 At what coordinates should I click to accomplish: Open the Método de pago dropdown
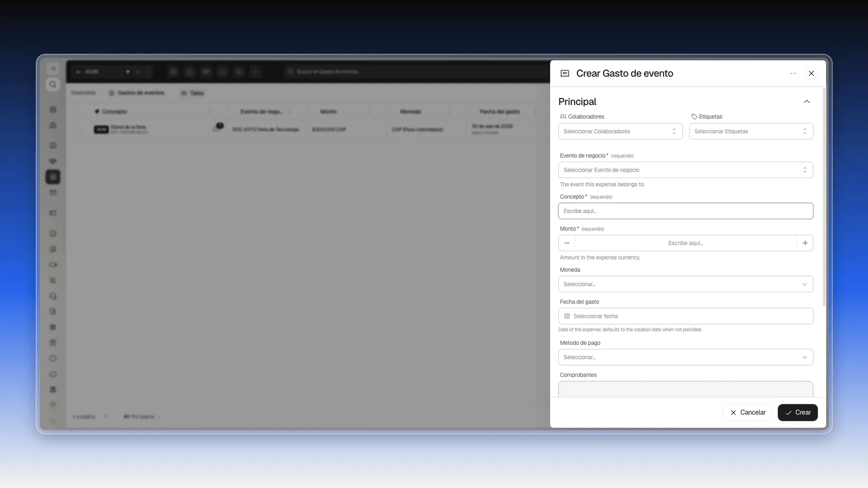click(686, 357)
